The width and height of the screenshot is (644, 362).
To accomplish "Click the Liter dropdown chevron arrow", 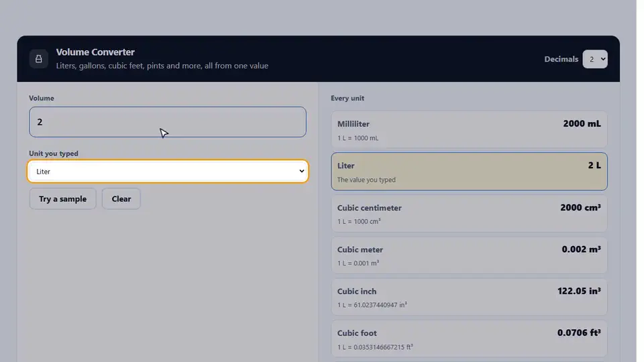I will point(301,171).
